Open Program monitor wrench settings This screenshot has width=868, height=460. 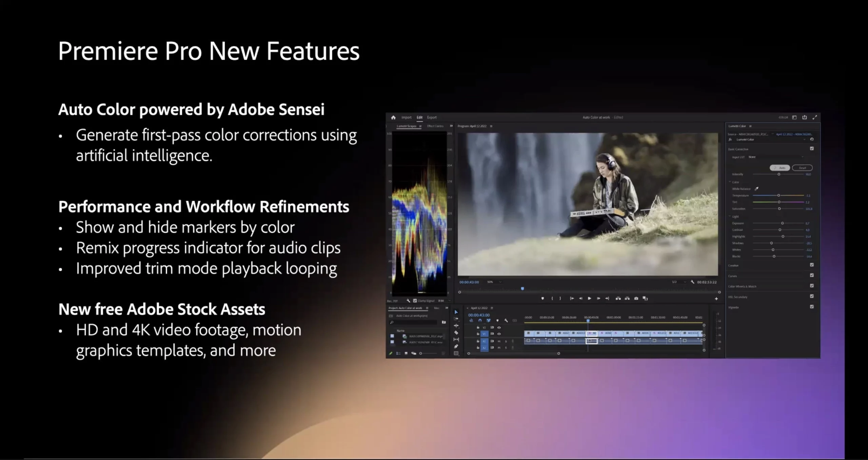pyautogui.click(x=692, y=282)
